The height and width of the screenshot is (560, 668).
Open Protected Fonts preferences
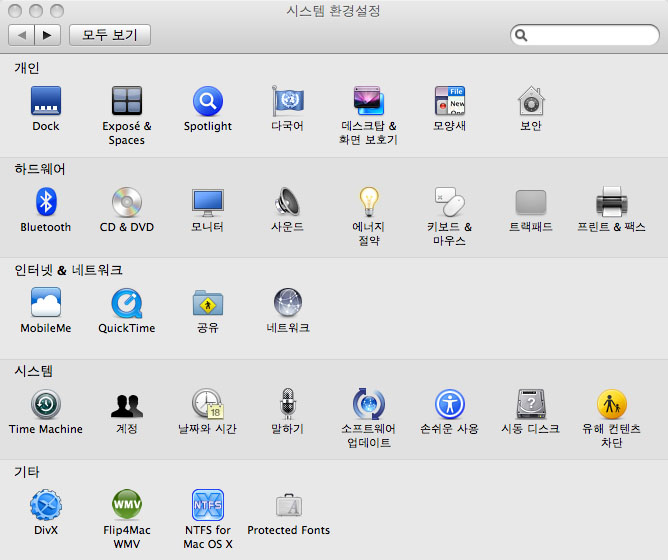coord(288,505)
